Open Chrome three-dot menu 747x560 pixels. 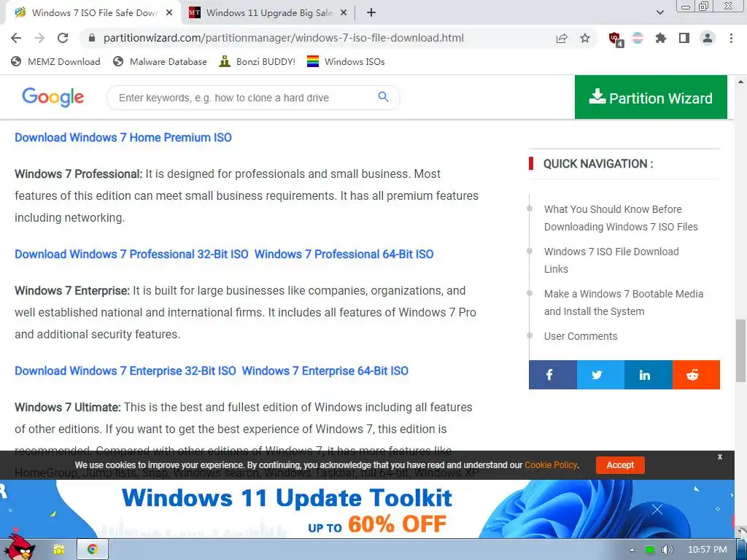[731, 38]
